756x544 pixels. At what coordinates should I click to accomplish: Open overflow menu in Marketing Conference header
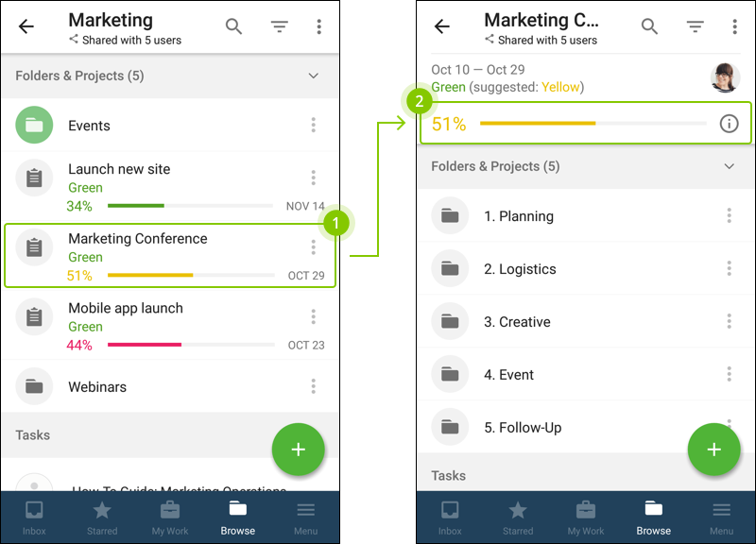(x=734, y=26)
